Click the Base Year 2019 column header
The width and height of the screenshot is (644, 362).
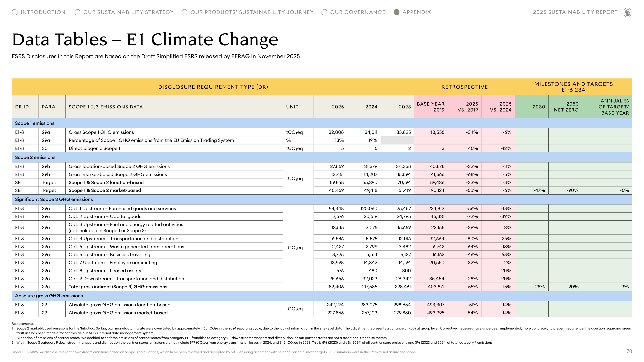[431, 107]
